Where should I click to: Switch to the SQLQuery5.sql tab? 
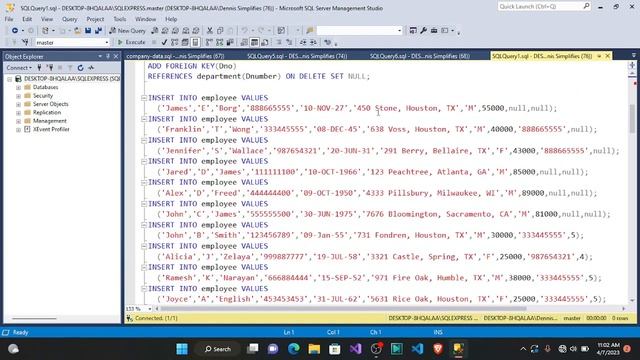pyautogui.click(x=297, y=56)
